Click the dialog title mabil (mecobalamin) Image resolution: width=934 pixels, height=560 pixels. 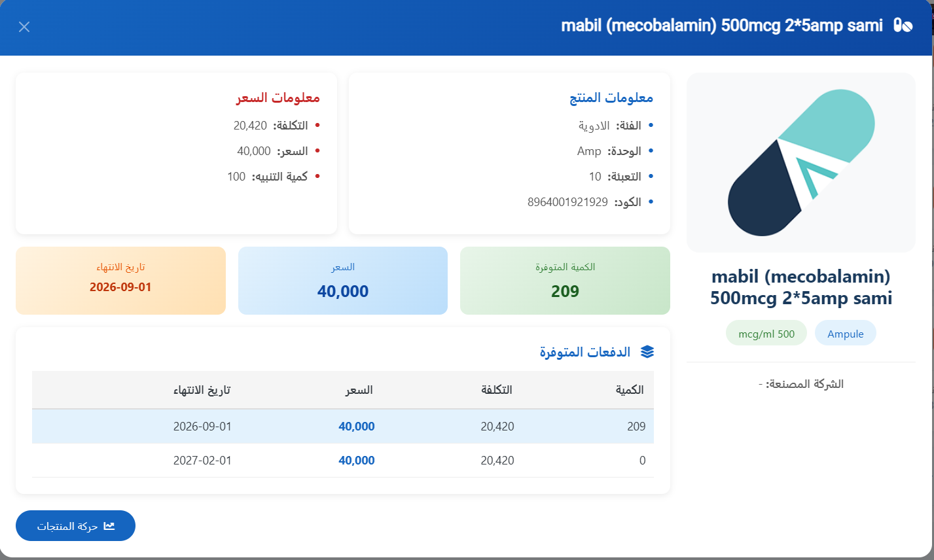click(722, 26)
